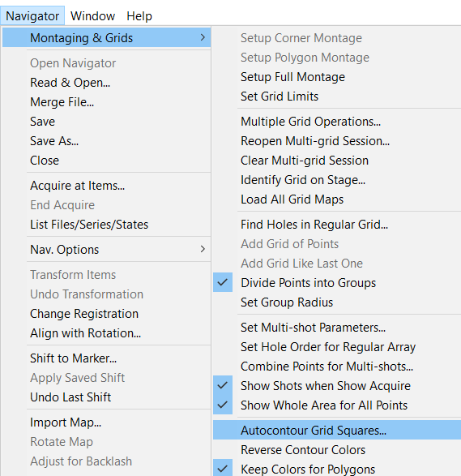Open Autocontour Grid Squares dialog
The width and height of the screenshot is (461, 476).
pos(337,430)
